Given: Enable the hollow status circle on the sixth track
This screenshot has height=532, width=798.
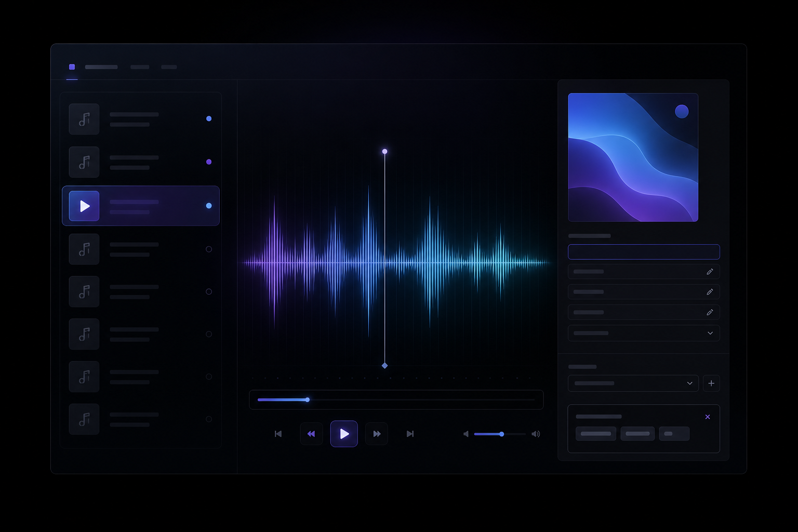Looking at the screenshot, I should pyautogui.click(x=209, y=334).
